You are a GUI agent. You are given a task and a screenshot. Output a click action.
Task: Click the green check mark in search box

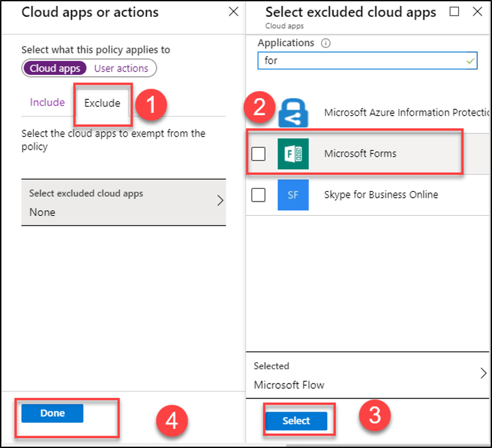pyautogui.click(x=470, y=60)
